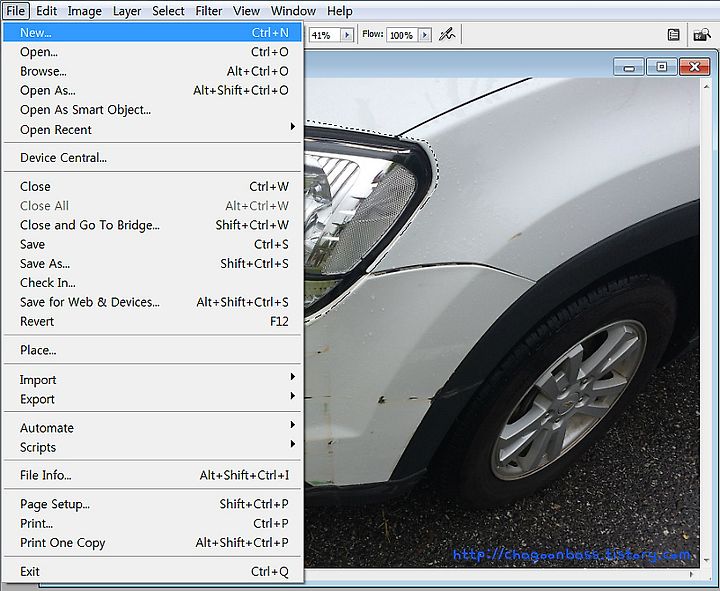
Task: Open the Layer menu
Action: coord(127,11)
